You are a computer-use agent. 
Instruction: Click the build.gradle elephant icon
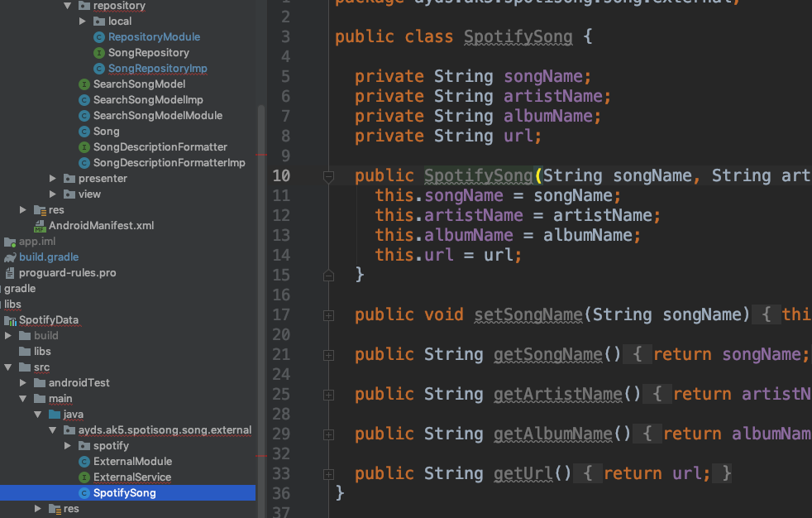coord(10,257)
